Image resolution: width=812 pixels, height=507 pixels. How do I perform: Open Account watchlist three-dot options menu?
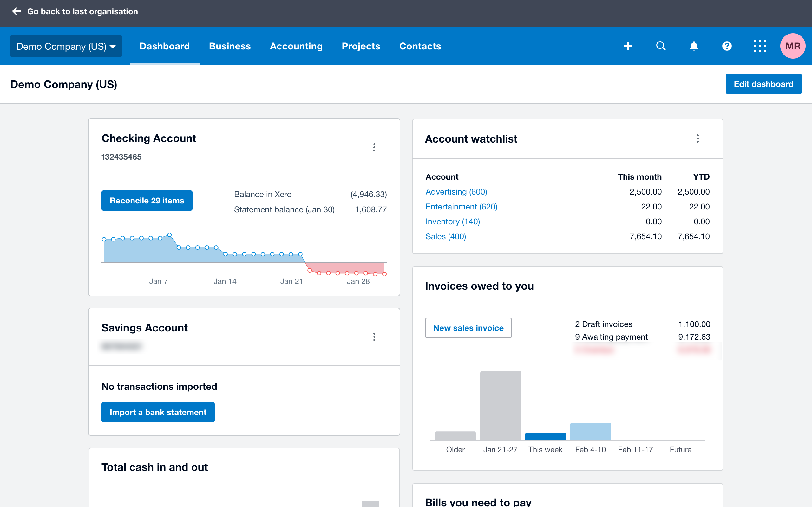pos(697,138)
